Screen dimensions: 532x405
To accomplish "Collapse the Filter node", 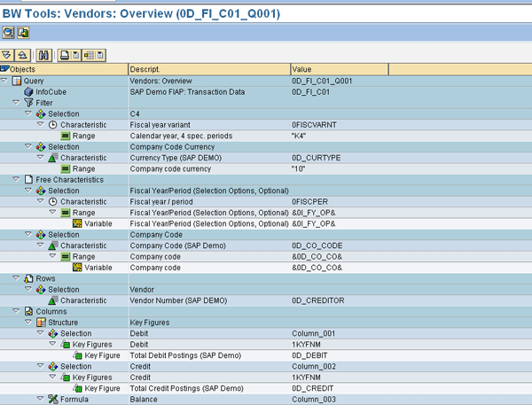I will 17,103.
